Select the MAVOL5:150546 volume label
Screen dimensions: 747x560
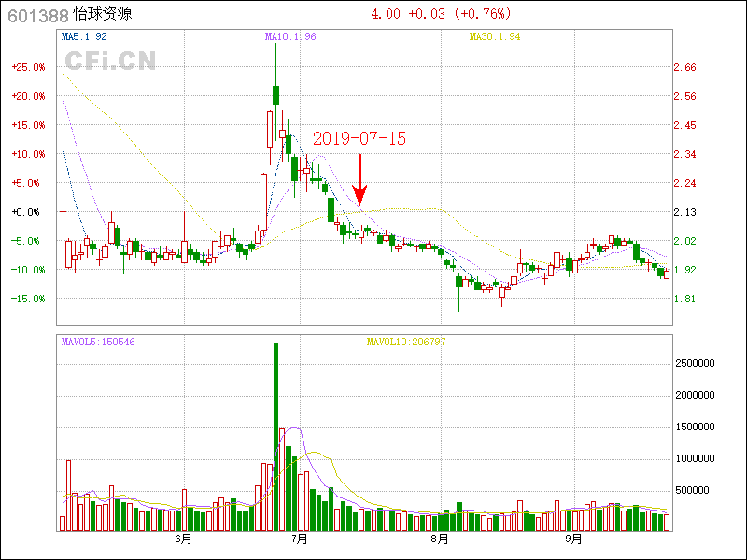tap(98, 342)
